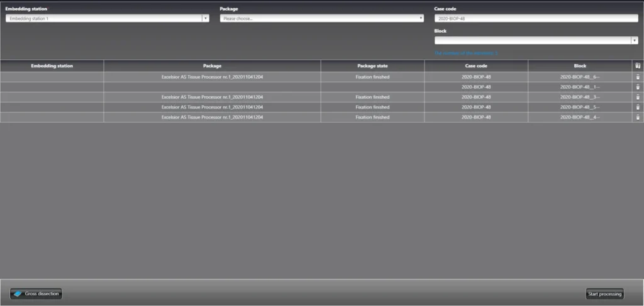Viewport: 644px width, 306px height.
Task: Delete row for block 2020-BIOP-48__1--
Action: 638,87
